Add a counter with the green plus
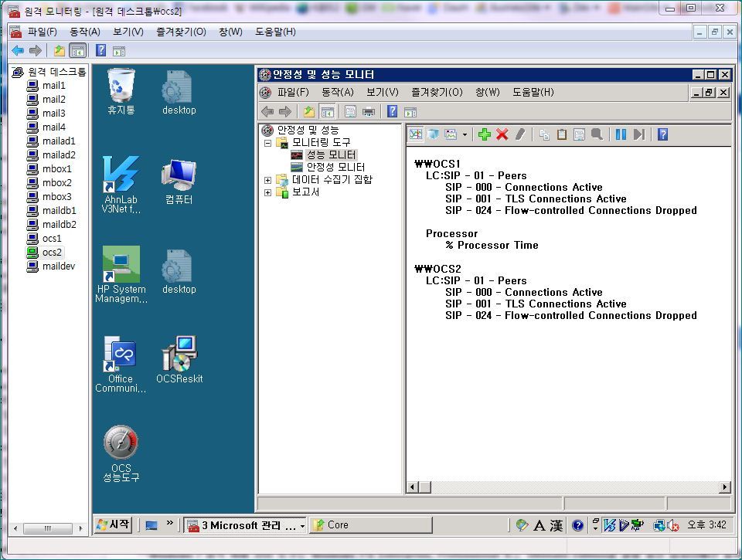Screen dimensions: 742x560 pyautogui.click(x=485, y=135)
